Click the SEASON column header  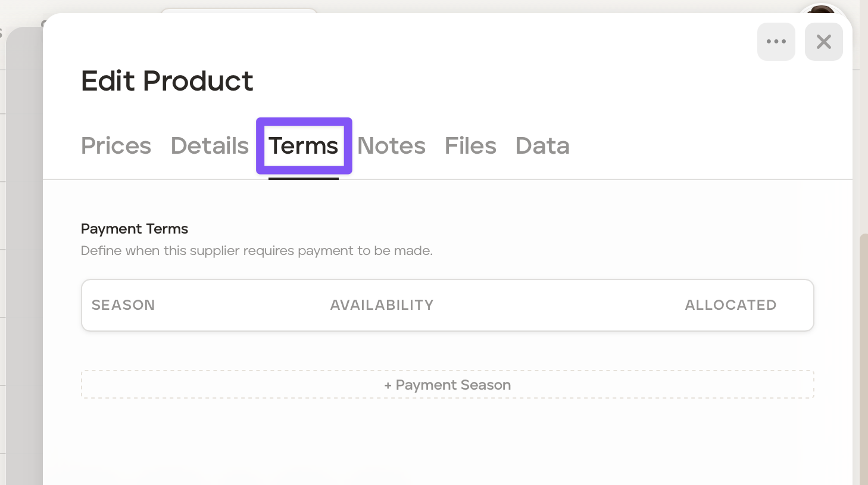coord(123,305)
